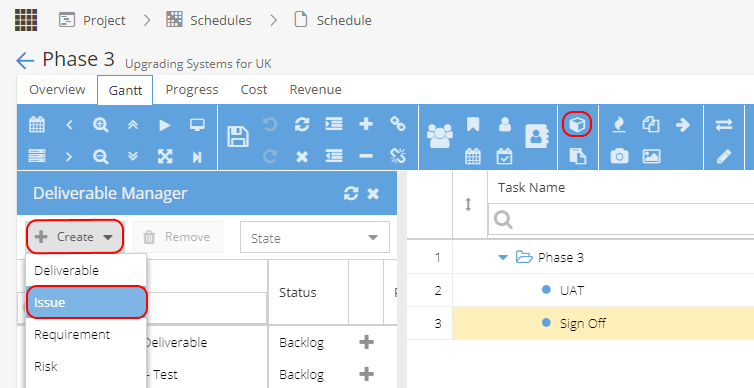Viewport: 754px width, 388px height.
Task: Save the schedule with the floppy disk icon
Action: (x=238, y=137)
